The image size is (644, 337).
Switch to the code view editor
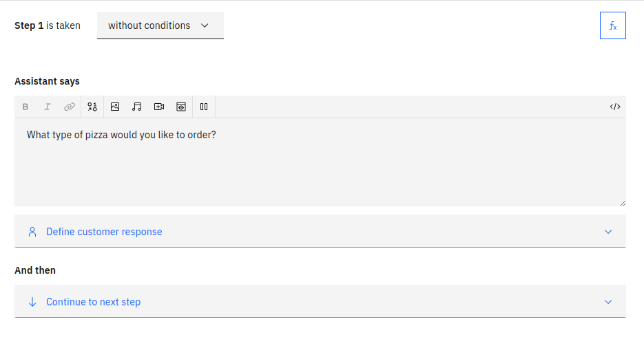pos(615,107)
